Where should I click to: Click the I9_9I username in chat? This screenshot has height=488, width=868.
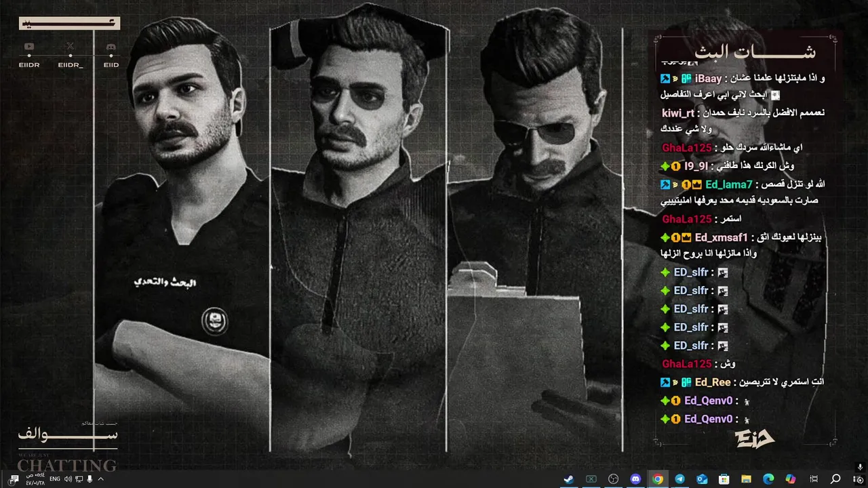coord(696,165)
